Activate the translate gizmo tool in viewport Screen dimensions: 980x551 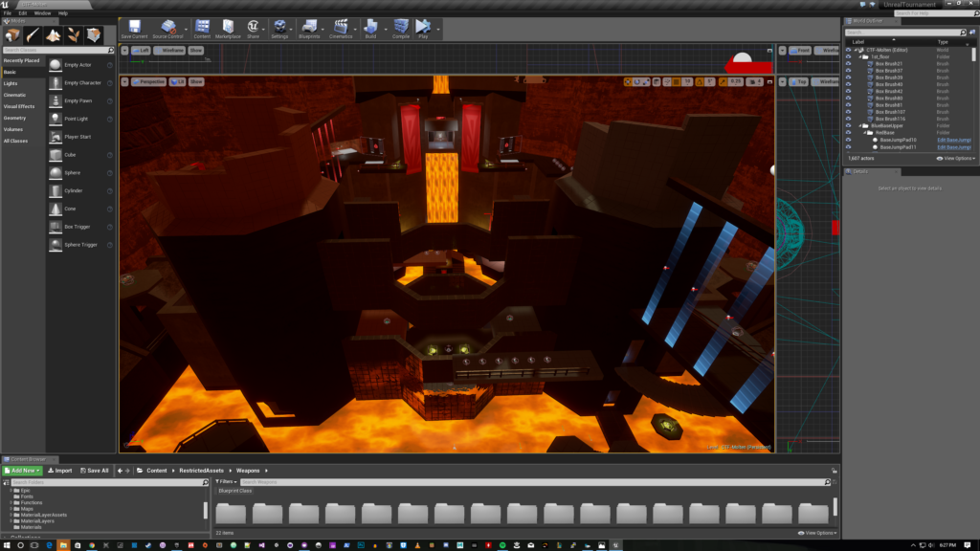pos(628,82)
